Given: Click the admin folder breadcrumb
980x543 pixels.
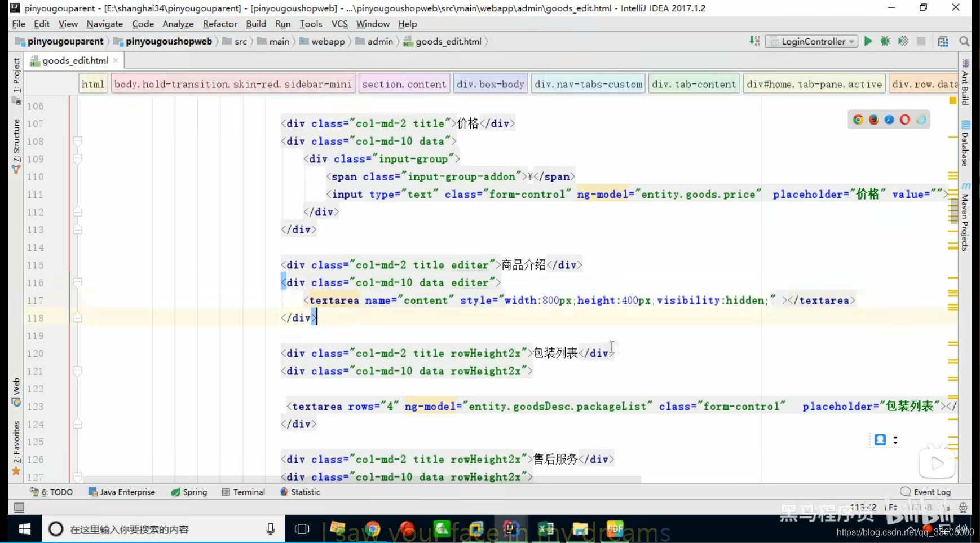Looking at the screenshot, I should click(374, 41).
